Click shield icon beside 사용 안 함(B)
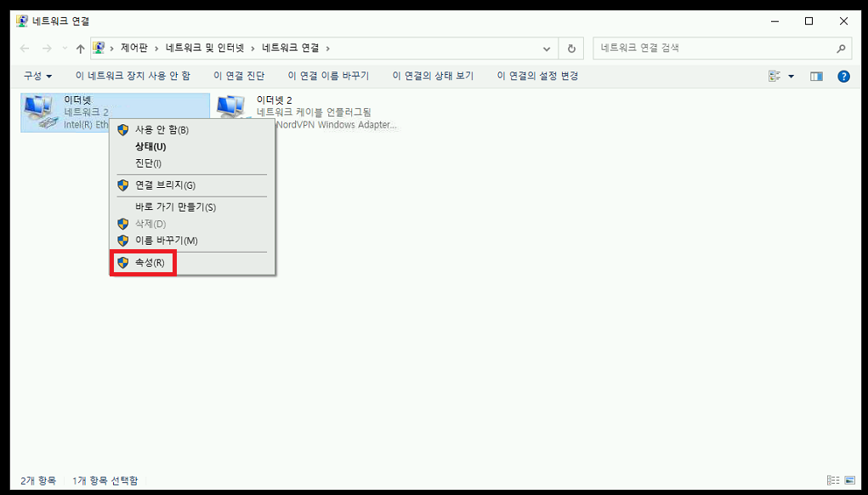The image size is (868, 495). tap(123, 129)
